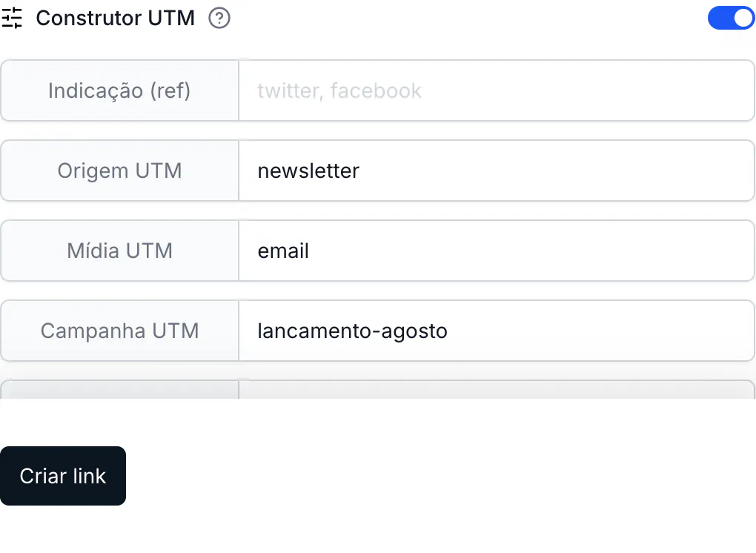Click the sliders icon beside Construtor UTM

pyautogui.click(x=12, y=19)
